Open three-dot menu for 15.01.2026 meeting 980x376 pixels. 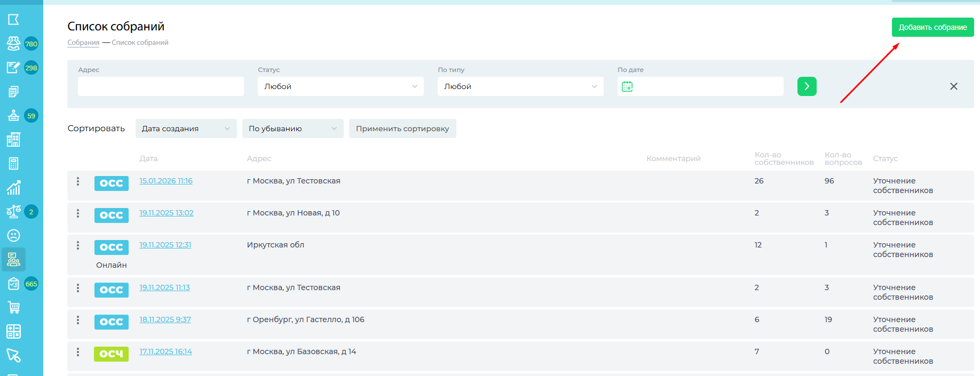tap(78, 181)
